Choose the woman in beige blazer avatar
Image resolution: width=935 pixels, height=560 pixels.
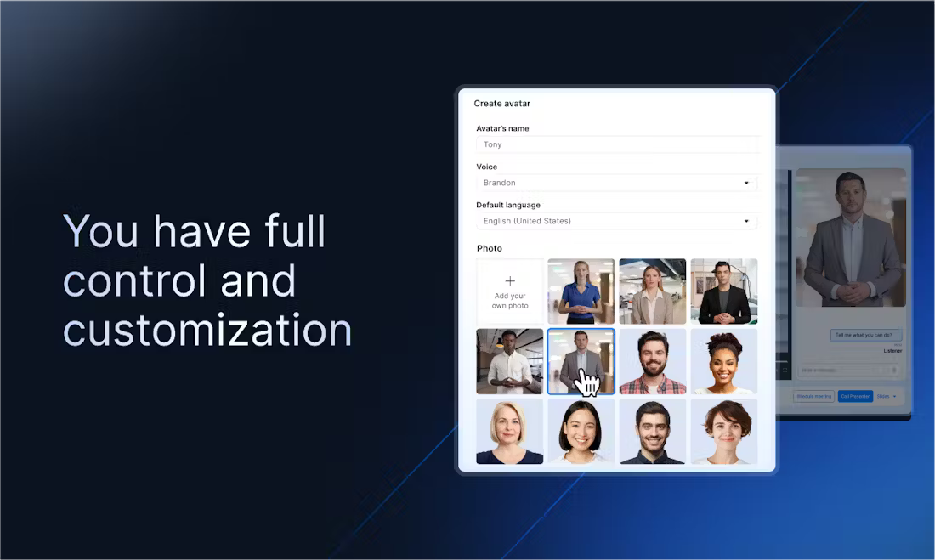(652, 291)
